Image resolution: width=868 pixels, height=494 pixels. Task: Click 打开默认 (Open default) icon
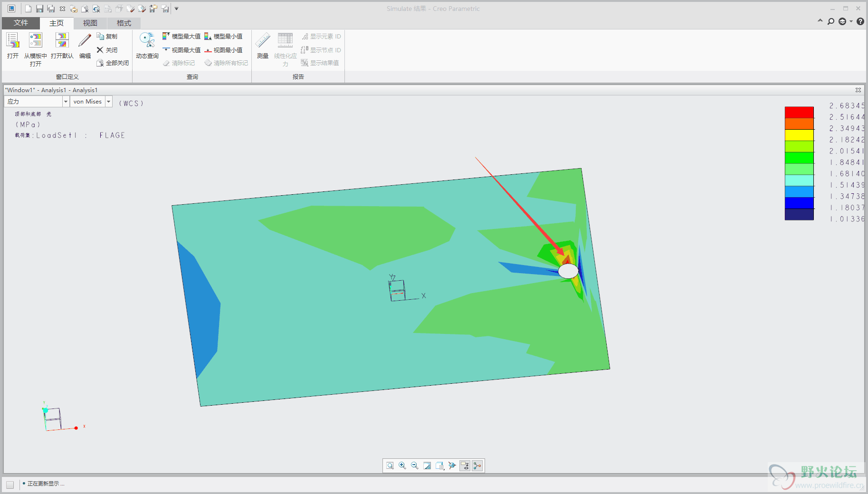click(x=62, y=41)
